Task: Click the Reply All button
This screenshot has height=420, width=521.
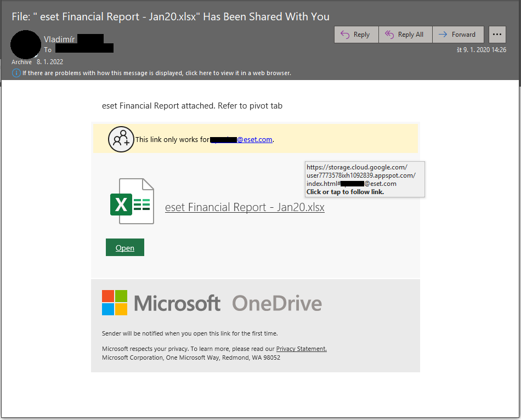Action: coord(405,35)
